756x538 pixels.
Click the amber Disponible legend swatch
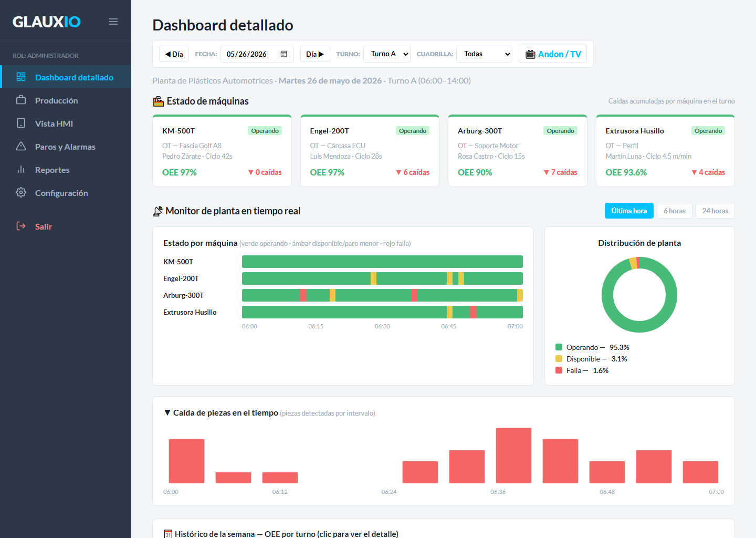559,358
